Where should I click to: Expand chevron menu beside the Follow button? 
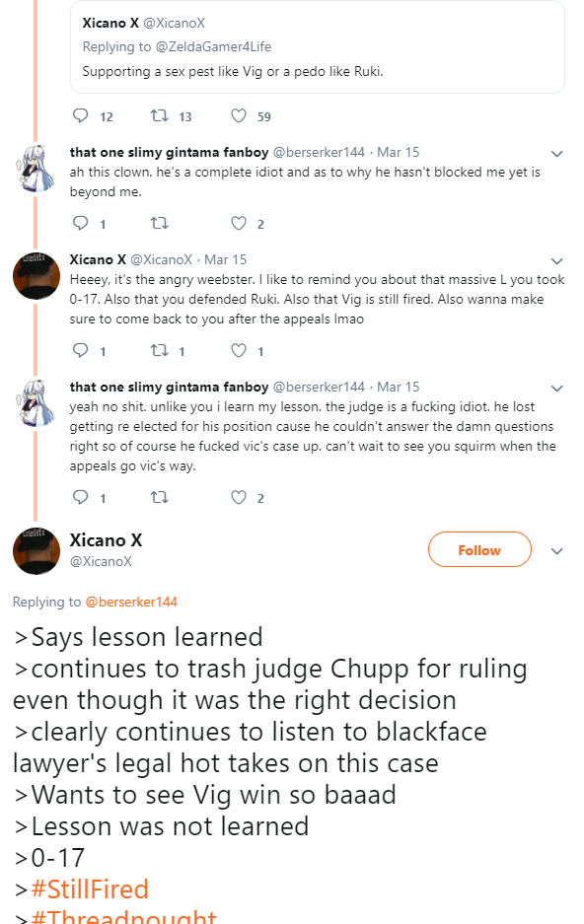pyautogui.click(x=557, y=551)
